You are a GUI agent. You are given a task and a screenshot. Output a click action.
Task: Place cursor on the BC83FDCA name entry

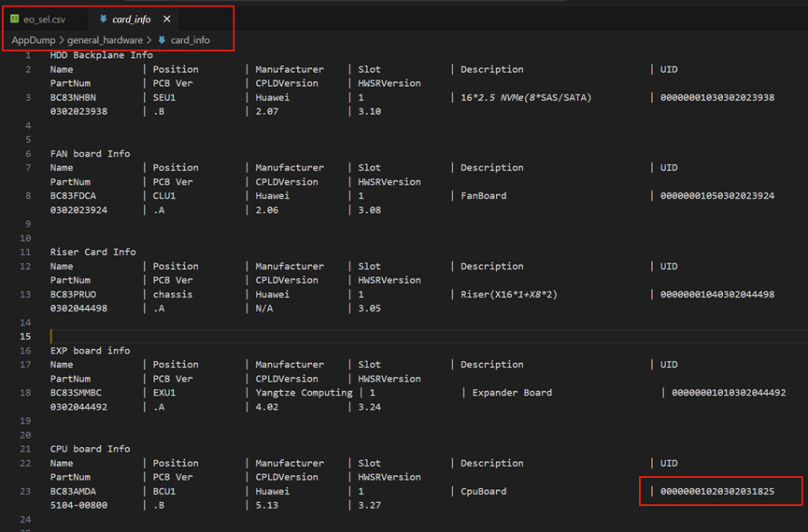point(73,196)
